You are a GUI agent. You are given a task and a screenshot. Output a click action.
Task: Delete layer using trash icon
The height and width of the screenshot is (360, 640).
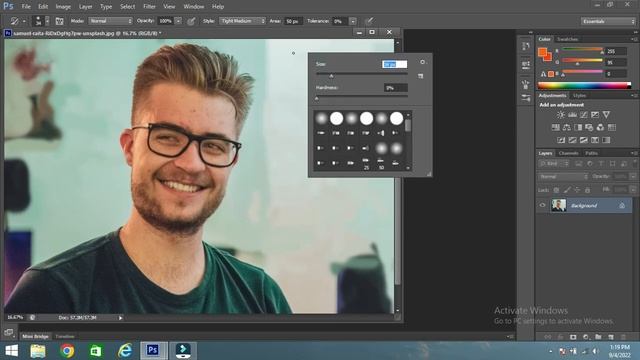623,337
